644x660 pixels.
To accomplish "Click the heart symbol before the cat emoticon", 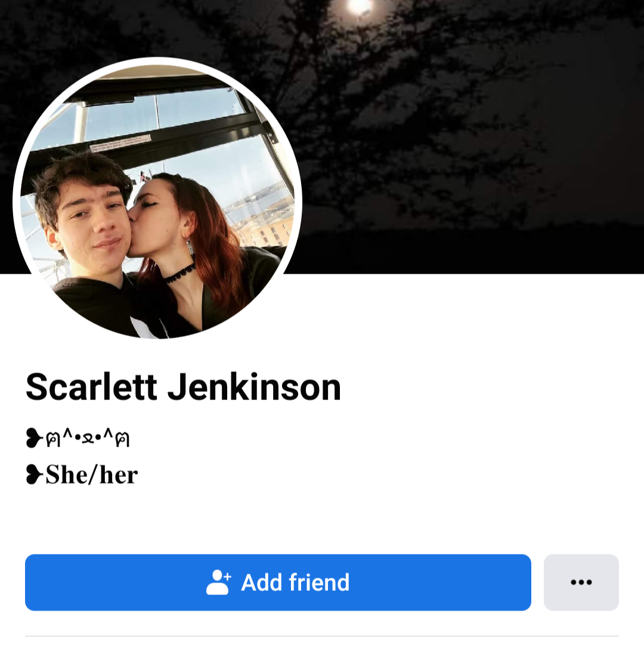I will coord(34,438).
